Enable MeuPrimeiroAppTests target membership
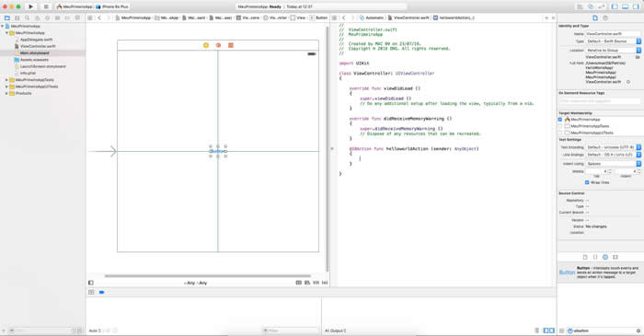644x336 pixels. click(560, 126)
